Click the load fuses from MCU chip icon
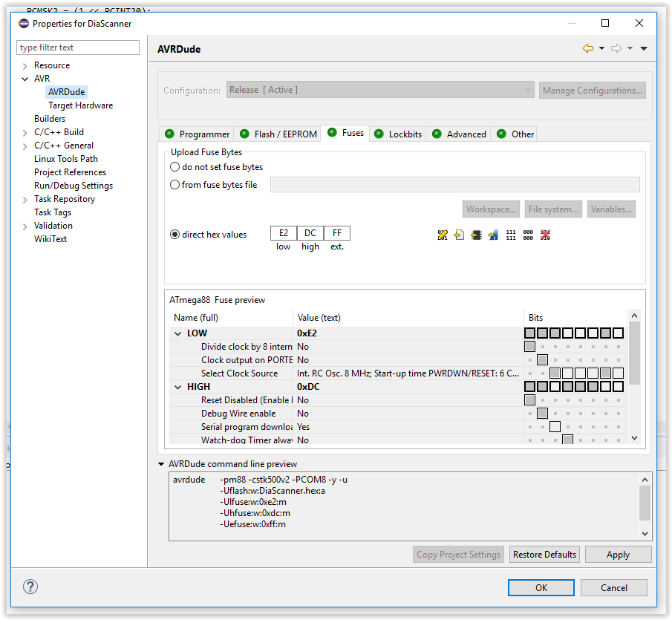 click(476, 235)
